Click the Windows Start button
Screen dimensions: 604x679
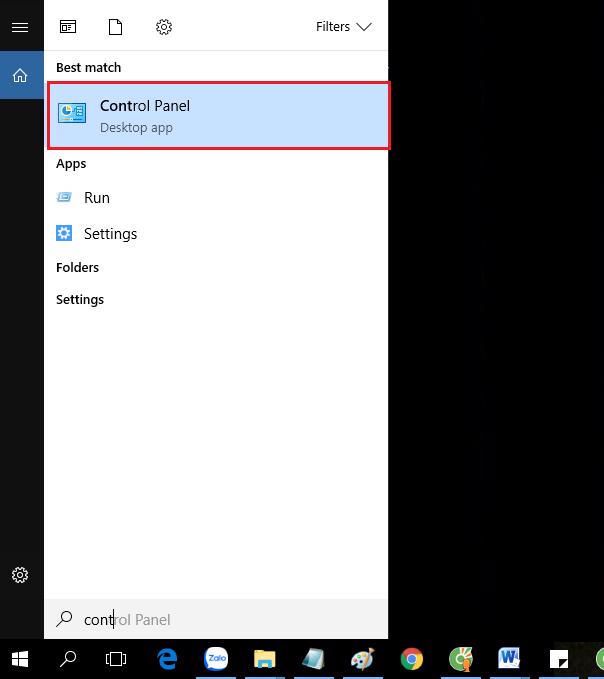(20, 659)
